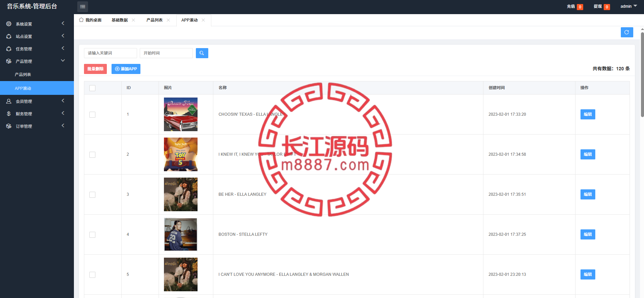Open APP滚动 in the sidebar
Image resolution: width=644 pixels, height=298 pixels.
(37, 88)
